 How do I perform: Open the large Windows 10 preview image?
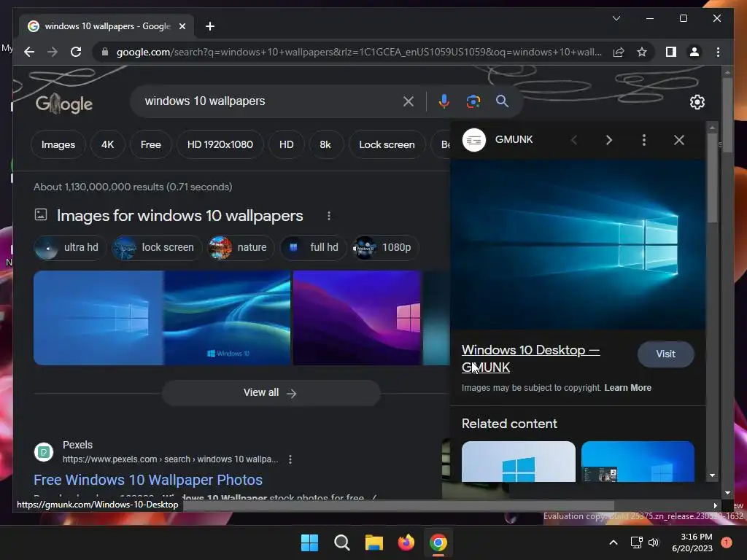(578, 244)
